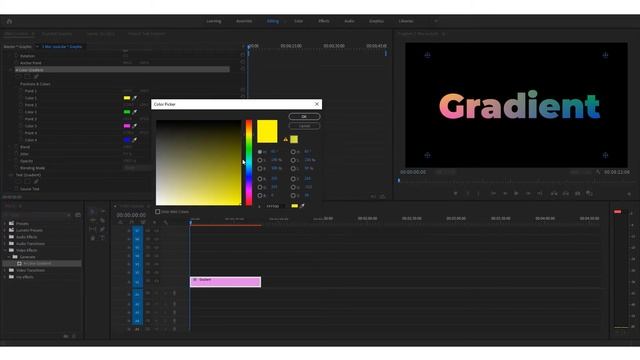Pick the Color 1 eyedropper in Effect Controls
The height and width of the screenshot is (360, 640).
point(135,98)
